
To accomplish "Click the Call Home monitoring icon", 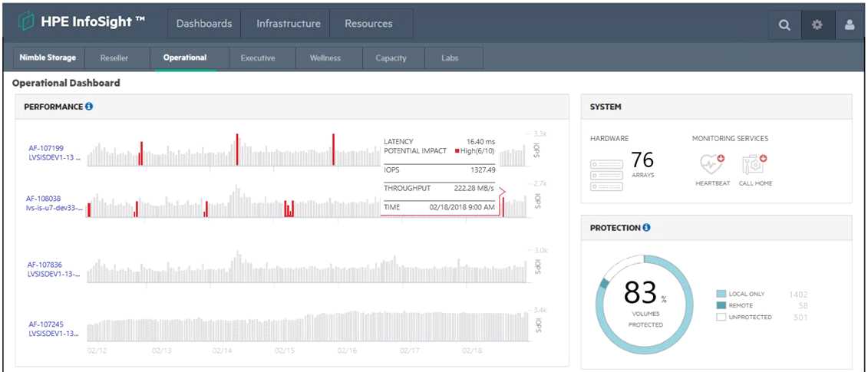I will tap(755, 166).
